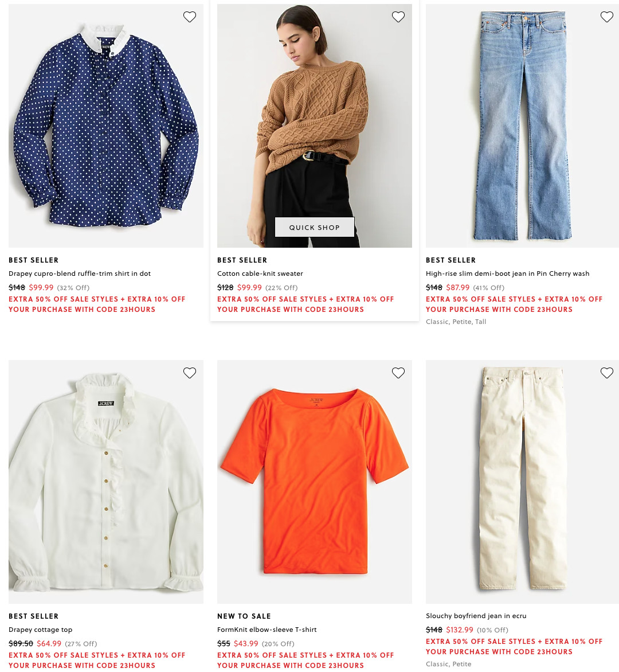
Task: Open the white ruffled cottage top image
Action: [x=106, y=482]
